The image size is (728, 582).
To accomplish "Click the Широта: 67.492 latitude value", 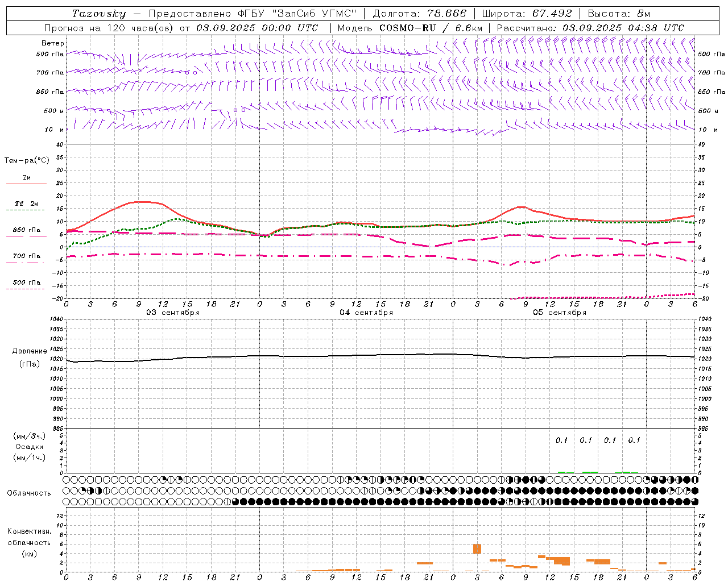I will [x=527, y=14].
